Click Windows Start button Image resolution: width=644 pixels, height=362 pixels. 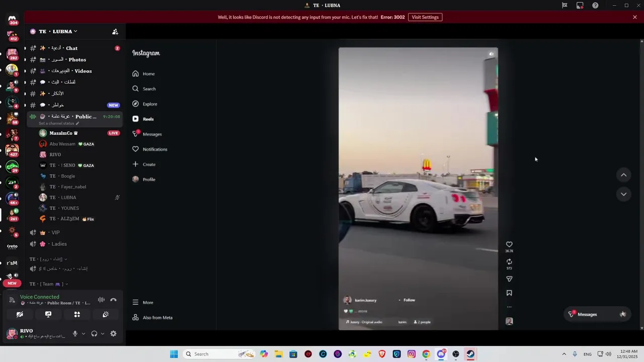174,354
